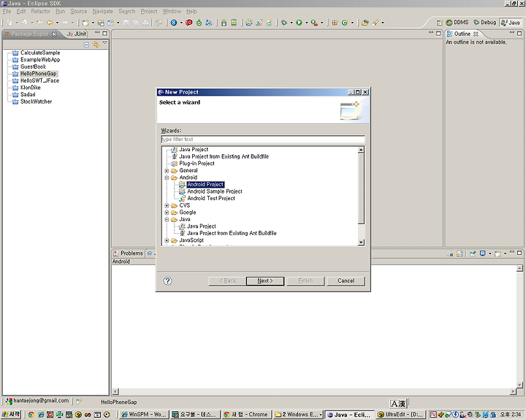Click the Run External Tools icon
526x420 pixels.
[314, 23]
